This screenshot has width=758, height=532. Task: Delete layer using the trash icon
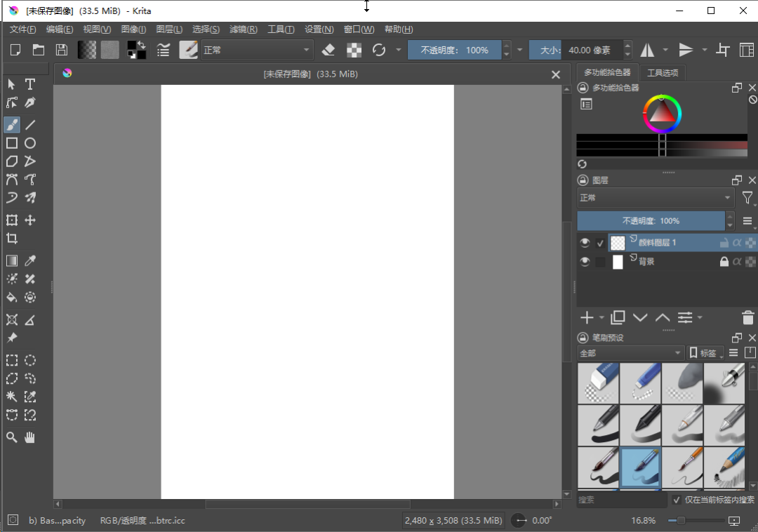pyautogui.click(x=748, y=318)
